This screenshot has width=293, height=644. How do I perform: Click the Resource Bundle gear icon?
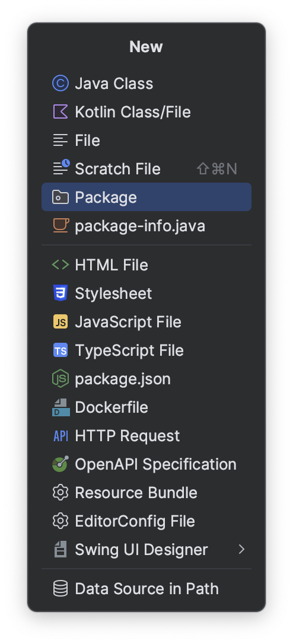point(60,492)
